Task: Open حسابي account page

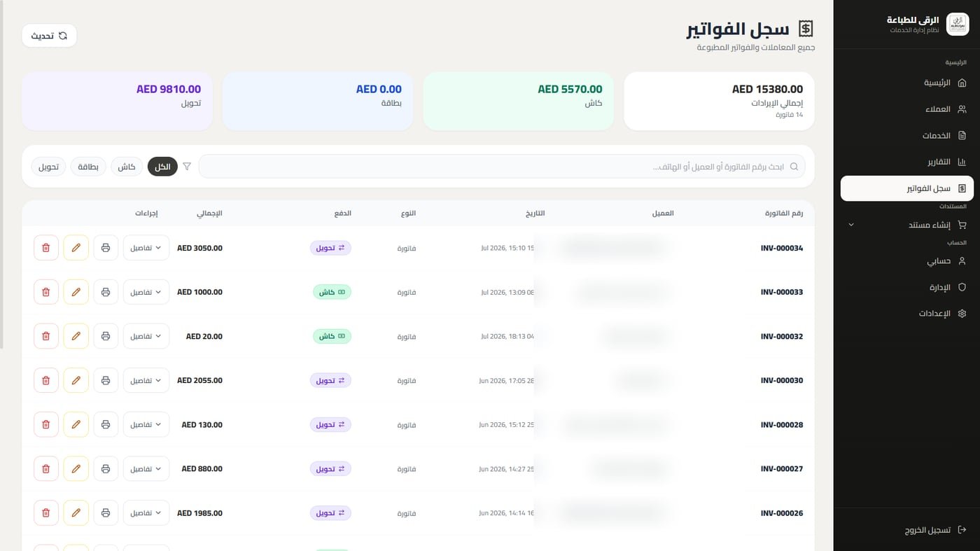Action: tap(906, 260)
